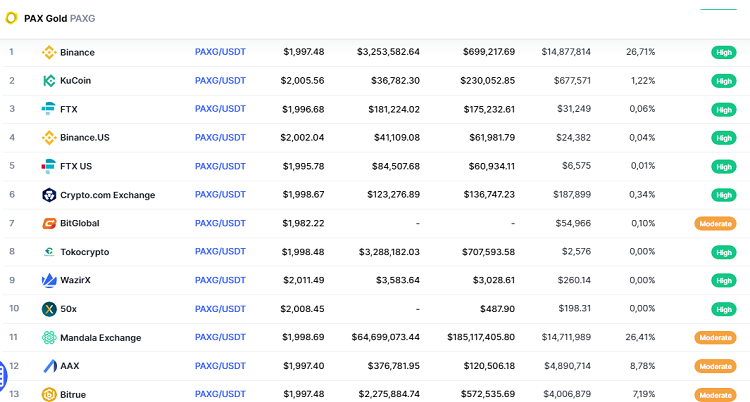Click the Crypto.com Exchange name
The height and width of the screenshot is (402, 750).
coord(108,195)
